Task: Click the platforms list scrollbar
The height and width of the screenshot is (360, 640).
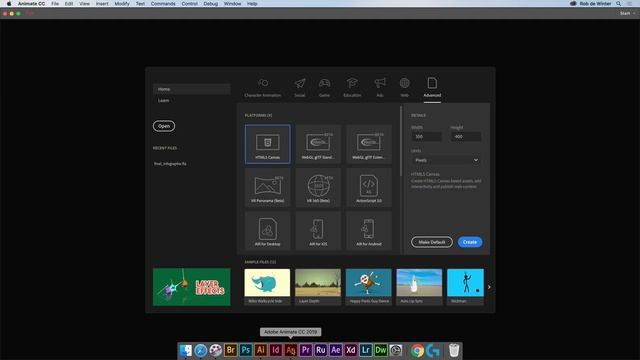Action: point(401,141)
